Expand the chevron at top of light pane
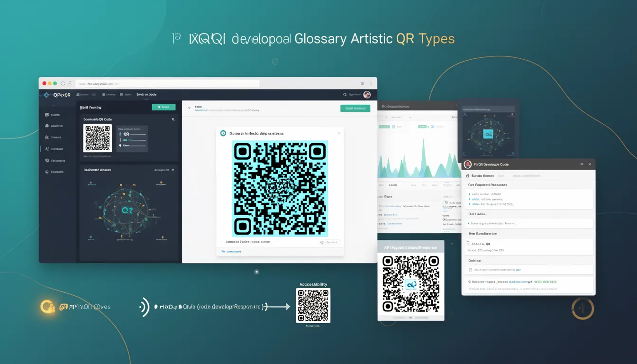Image resolution: width=637 pixels, height=364 pixels. 189,108
